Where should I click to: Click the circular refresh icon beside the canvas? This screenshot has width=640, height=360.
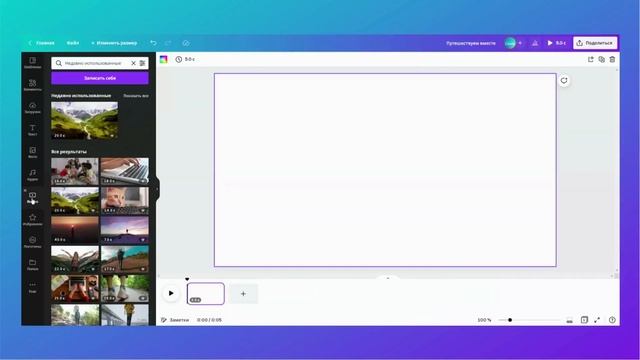tap(564, 80)
